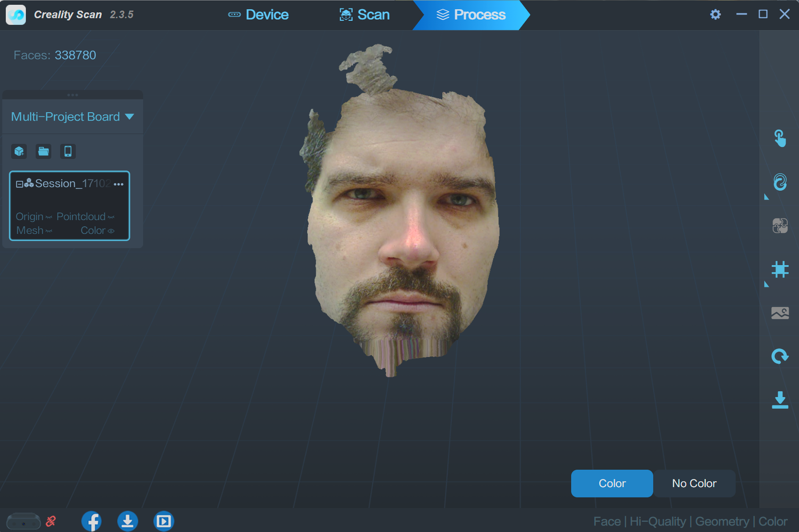Click the ear-shaped smoothing tool icon
This screenshot has height=532, width=799.
coord(779,182)
